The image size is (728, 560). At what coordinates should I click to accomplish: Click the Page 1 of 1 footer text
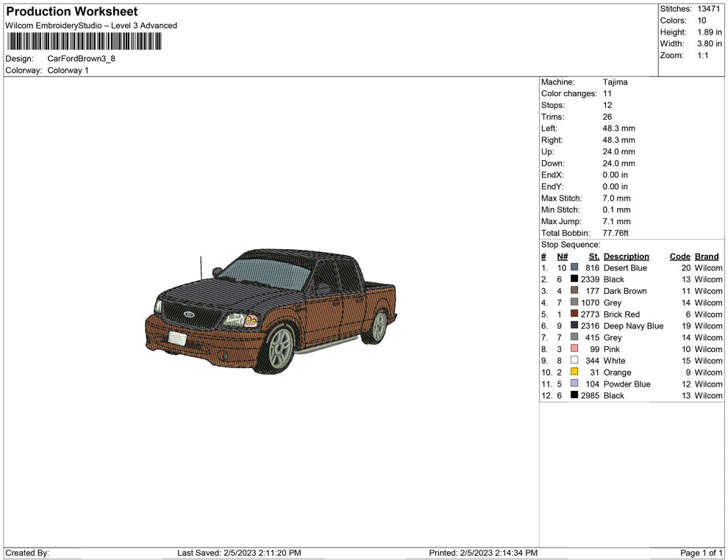coord(702,553)
